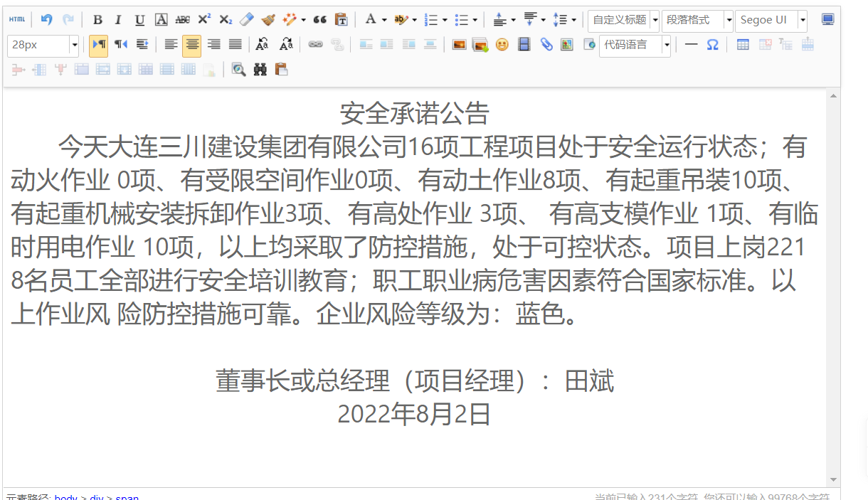The height and width of the screenshot is (500, 868).
Task: Open the 代码语言 dropdown
Action: pyautogui.click(x=635, y=45)
